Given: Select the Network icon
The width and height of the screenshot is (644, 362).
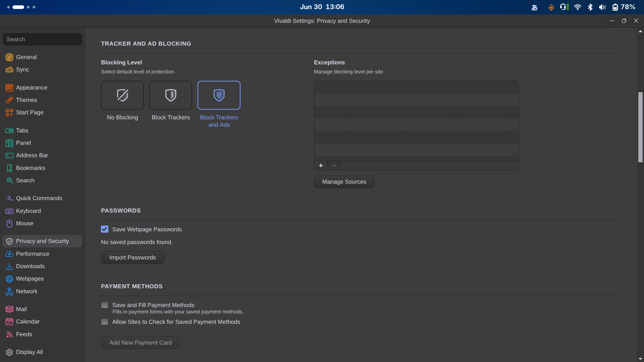Looking at the screenshot, I should click(9, 292).
